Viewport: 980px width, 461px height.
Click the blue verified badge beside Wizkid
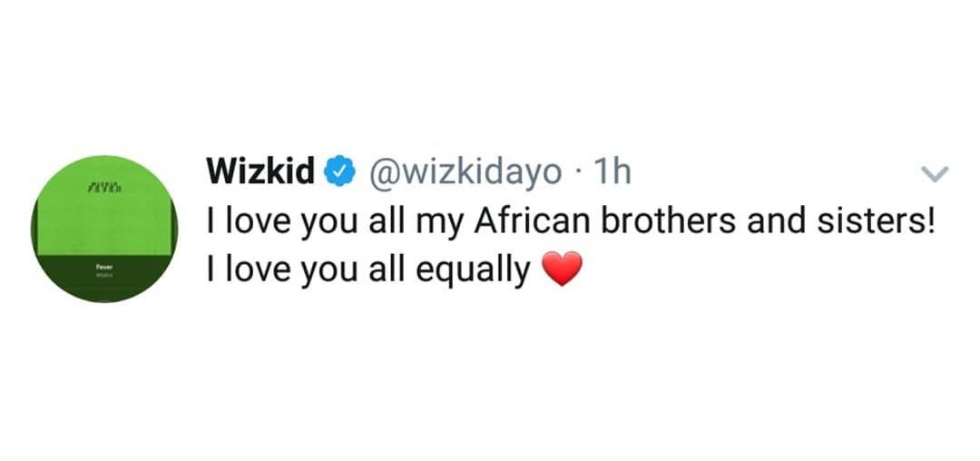[339, 172]
